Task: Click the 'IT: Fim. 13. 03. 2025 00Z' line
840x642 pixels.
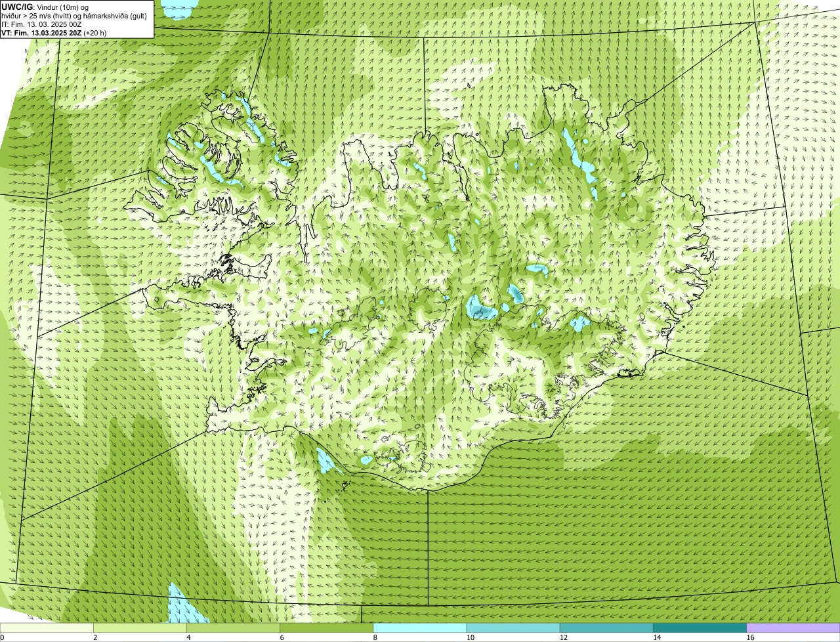Action: [x=41, y=24]
